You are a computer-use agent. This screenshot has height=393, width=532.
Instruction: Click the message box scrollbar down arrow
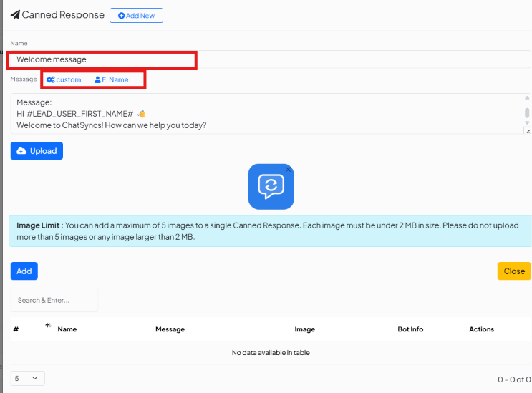[x=527, y=122]
